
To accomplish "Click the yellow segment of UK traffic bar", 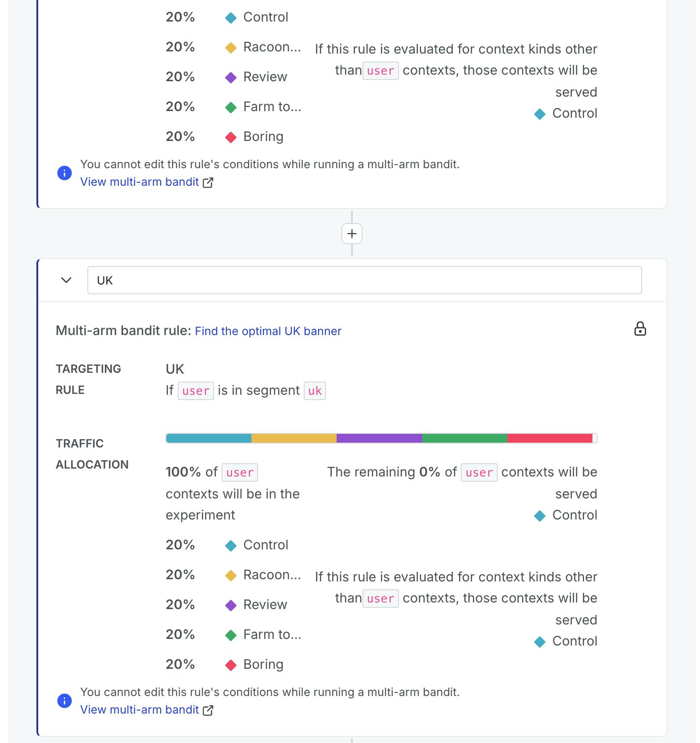I will (x=294, y=438).
